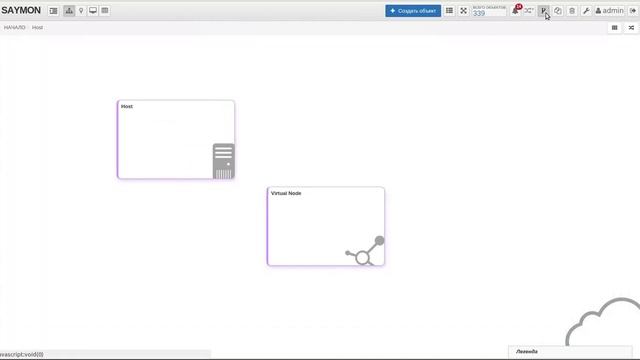Click the trash delete icon
Screen dimensions: 640x360
pos(572,11)
